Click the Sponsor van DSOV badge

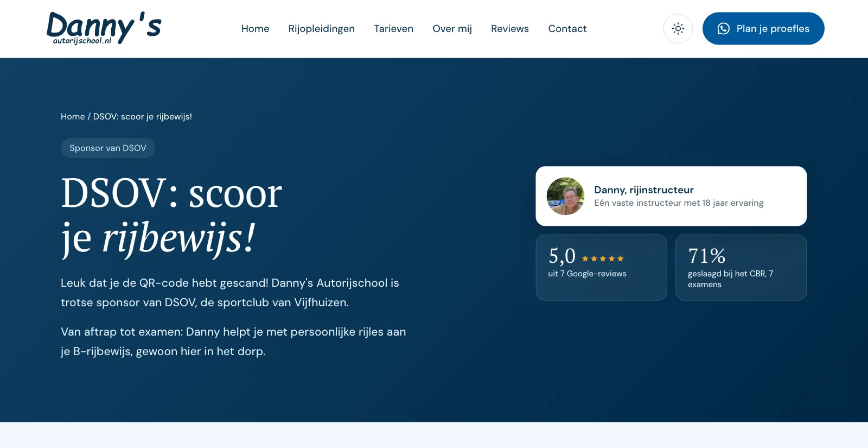pyautogui.click(x=108, y=148)
